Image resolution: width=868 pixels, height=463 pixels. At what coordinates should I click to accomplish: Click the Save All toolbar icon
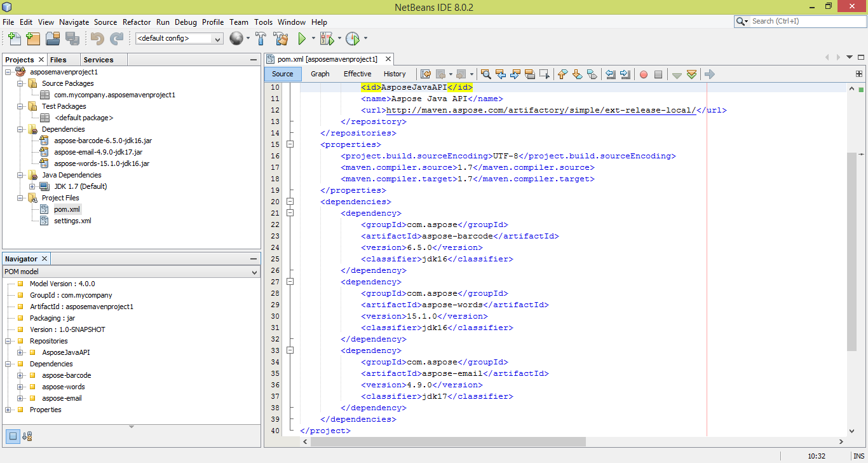[x=72, y=39]
